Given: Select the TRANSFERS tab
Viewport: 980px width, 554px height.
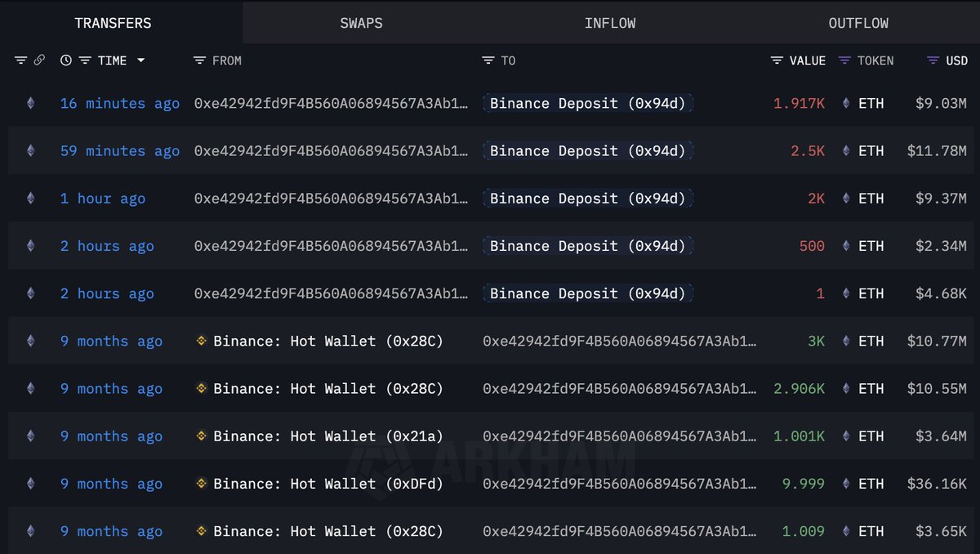Looking at the screenshot, I should [113, 23].
